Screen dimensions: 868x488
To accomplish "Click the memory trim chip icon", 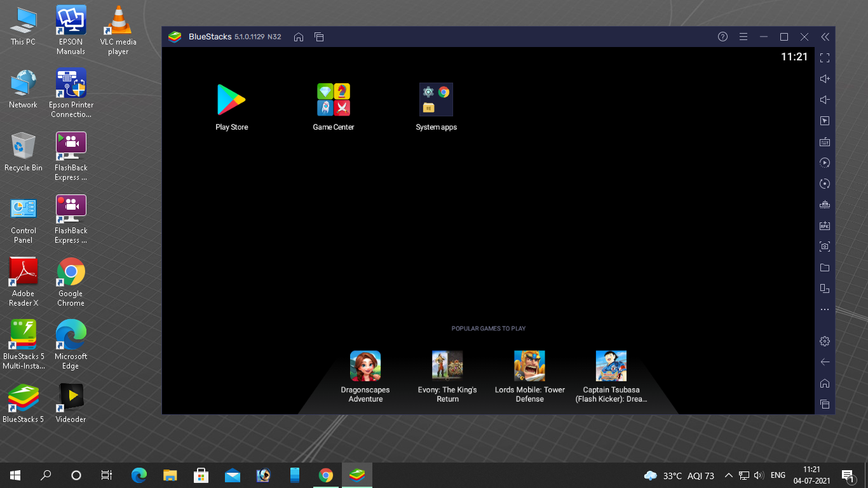I will (825, 205).
